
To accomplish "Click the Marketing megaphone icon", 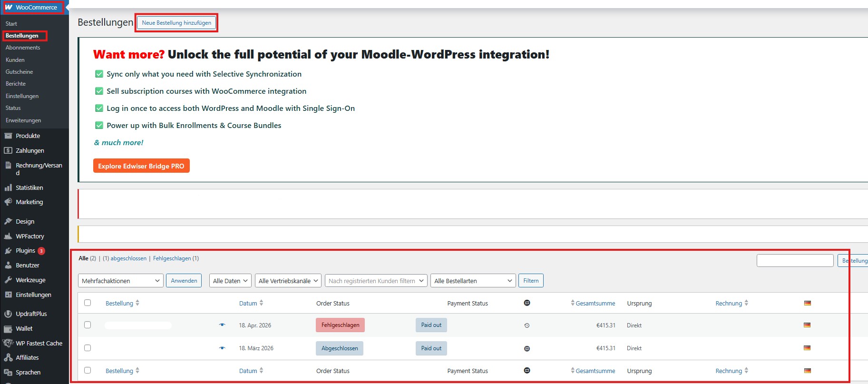I will (8, 202).
